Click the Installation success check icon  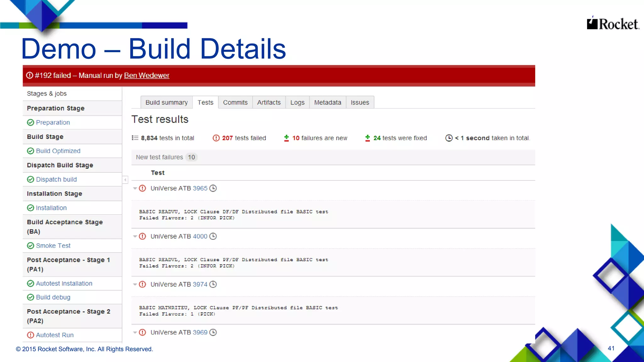pyautogui.click(x=31, y=208)
